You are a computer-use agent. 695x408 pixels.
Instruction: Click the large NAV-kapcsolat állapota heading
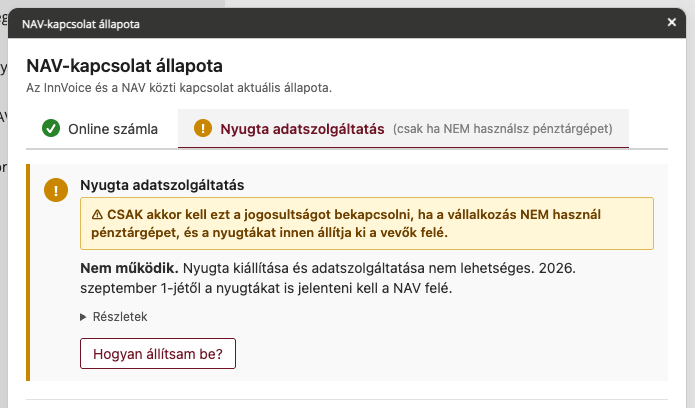tap(125, 66)
